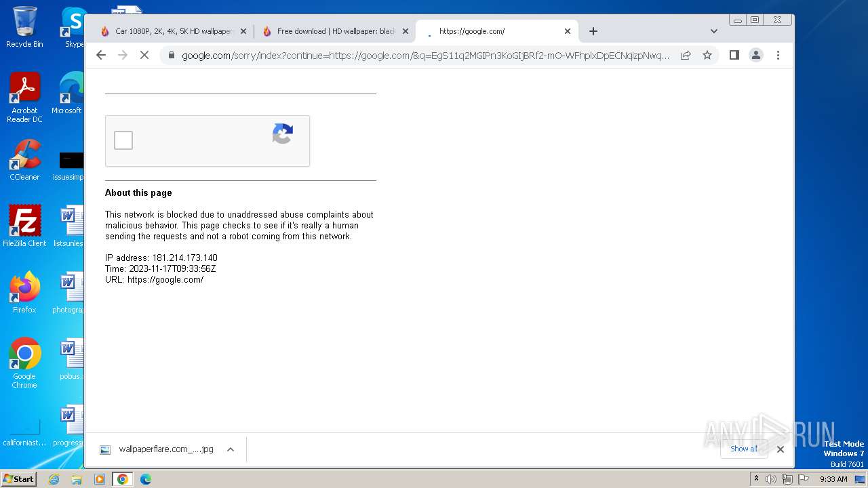Open the pobus Word document

click(71, 360)
